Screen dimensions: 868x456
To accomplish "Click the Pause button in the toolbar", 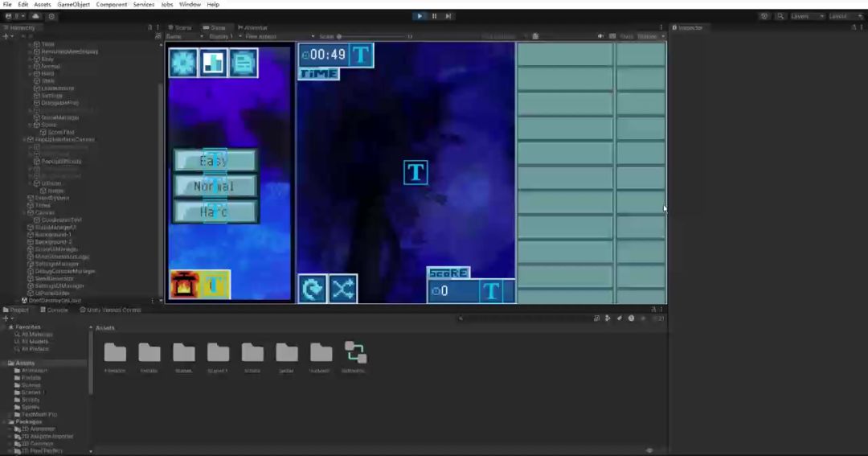I will (434, 16).
